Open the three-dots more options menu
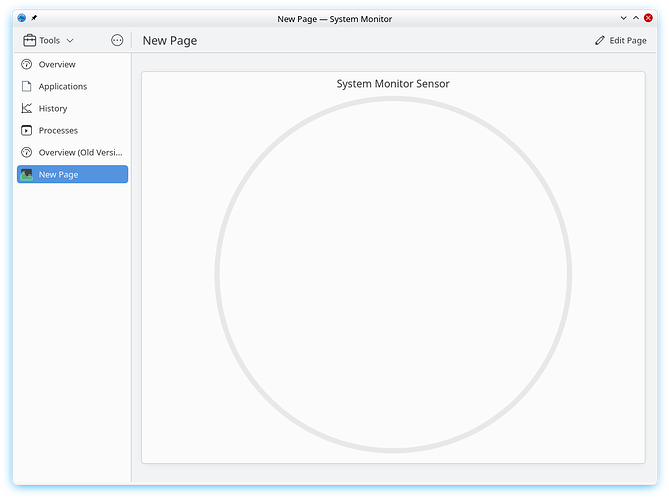Image resolution: width=669 pixels, height=500 pixels. [x=117, y=41]
